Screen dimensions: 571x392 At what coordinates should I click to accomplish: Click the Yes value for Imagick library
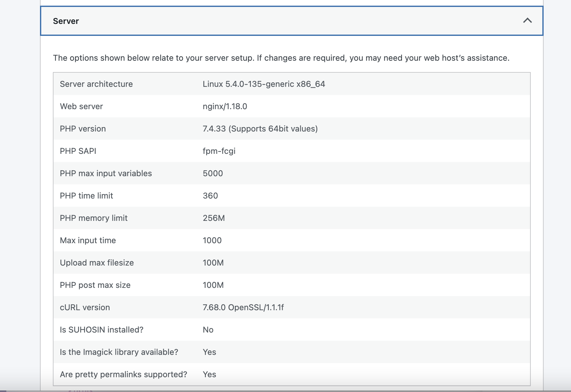(x=209, y=352)
